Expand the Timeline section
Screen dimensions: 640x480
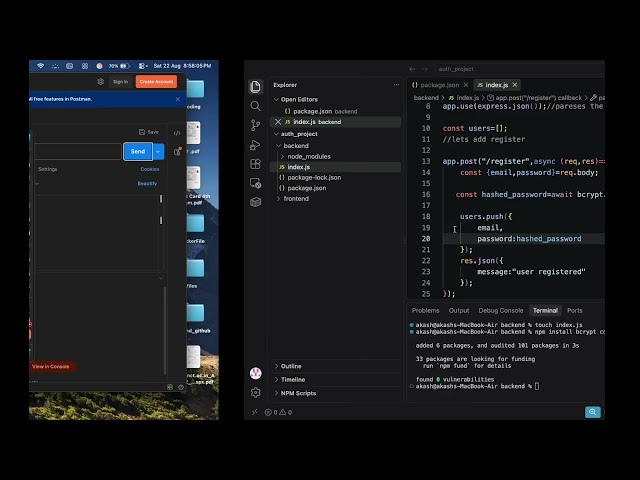289,380
